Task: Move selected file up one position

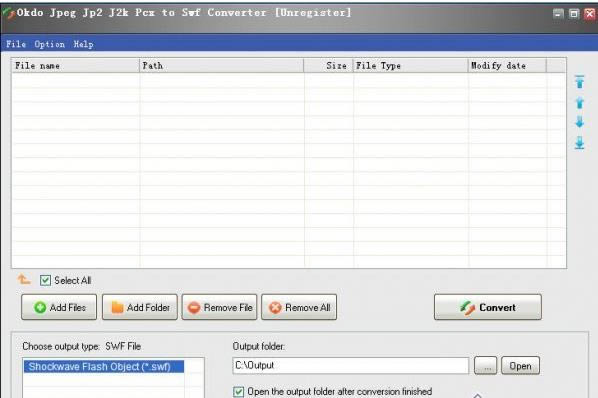Action: click(580, 103)
